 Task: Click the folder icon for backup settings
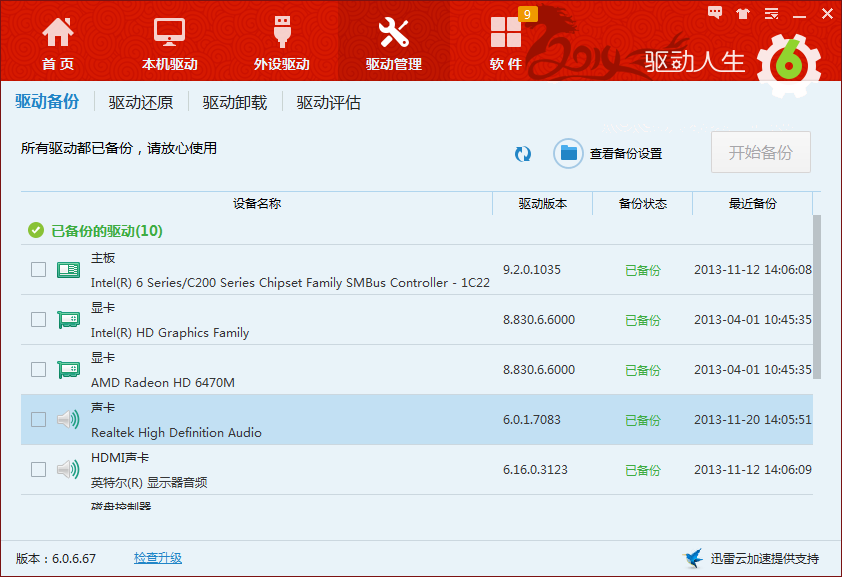[568, 154]
